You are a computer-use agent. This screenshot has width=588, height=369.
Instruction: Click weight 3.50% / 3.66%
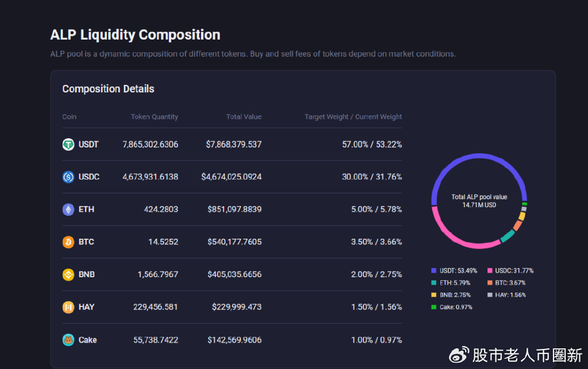coord(377,242)
